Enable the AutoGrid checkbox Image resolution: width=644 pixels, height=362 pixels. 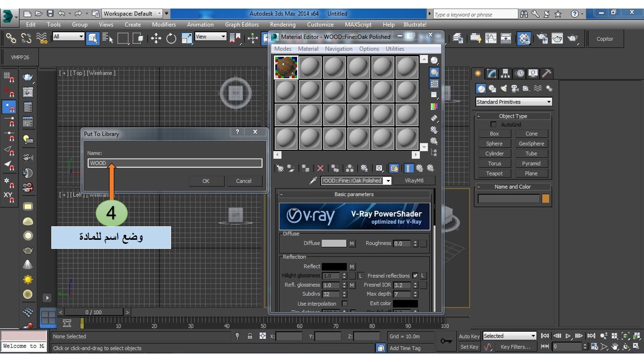493,124
